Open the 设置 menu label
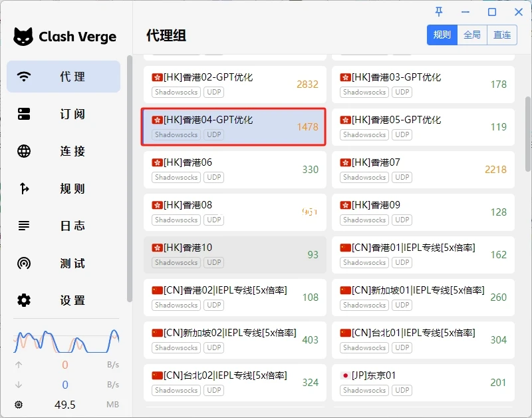The image size is (532, 418). tap(72, 300)
